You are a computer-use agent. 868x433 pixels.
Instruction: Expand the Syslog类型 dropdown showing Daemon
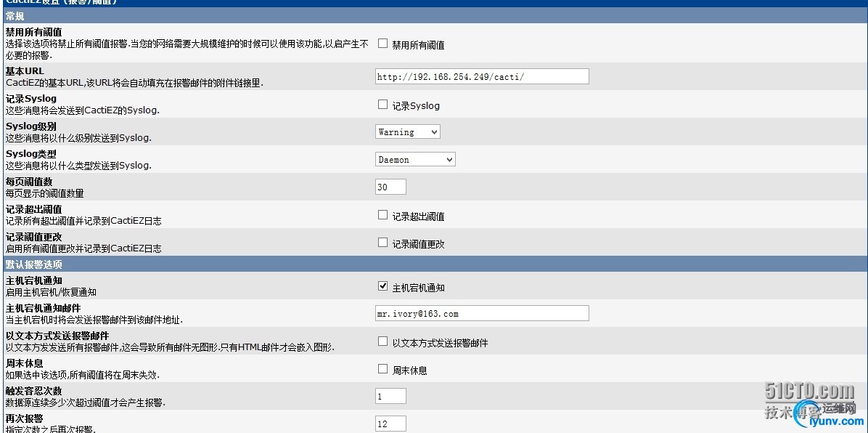[415, 160]
